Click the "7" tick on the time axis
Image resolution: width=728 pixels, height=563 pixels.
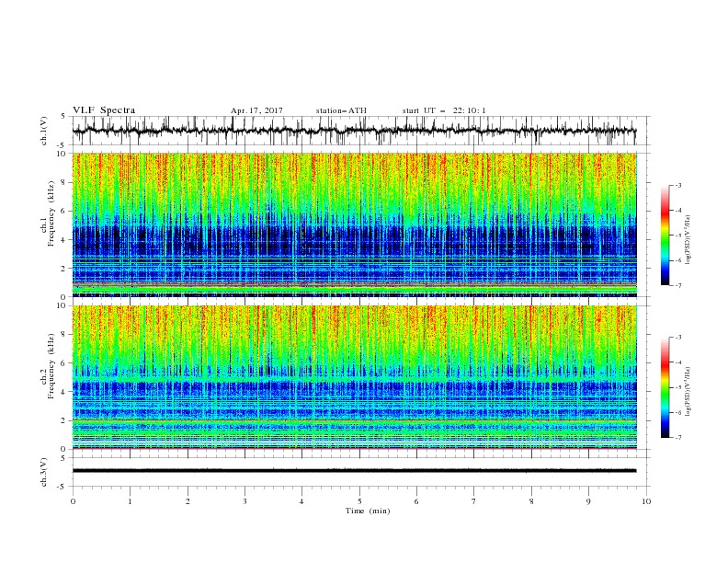click(x=474, y=501)
